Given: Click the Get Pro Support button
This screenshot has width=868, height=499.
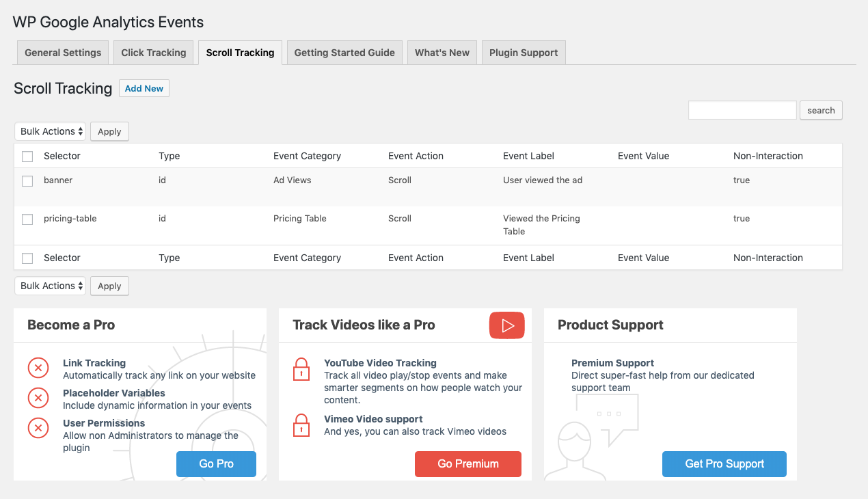Looking at the screenshot, I should coord(724,463).
